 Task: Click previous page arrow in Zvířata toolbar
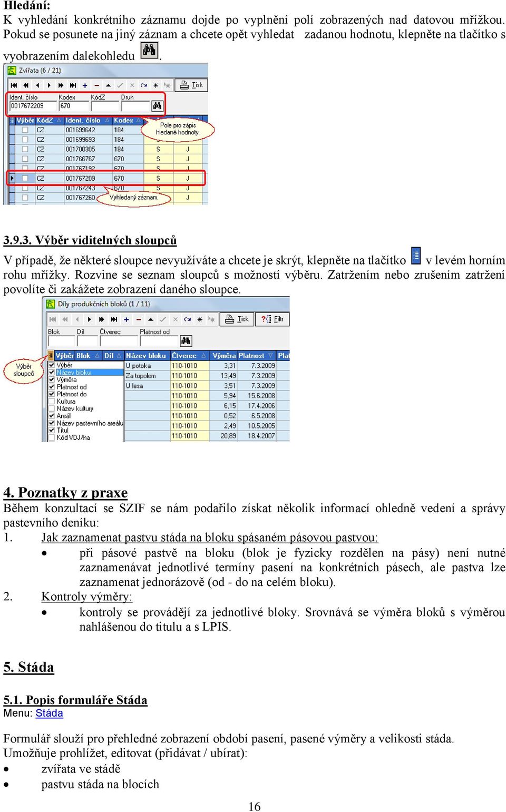26,85
